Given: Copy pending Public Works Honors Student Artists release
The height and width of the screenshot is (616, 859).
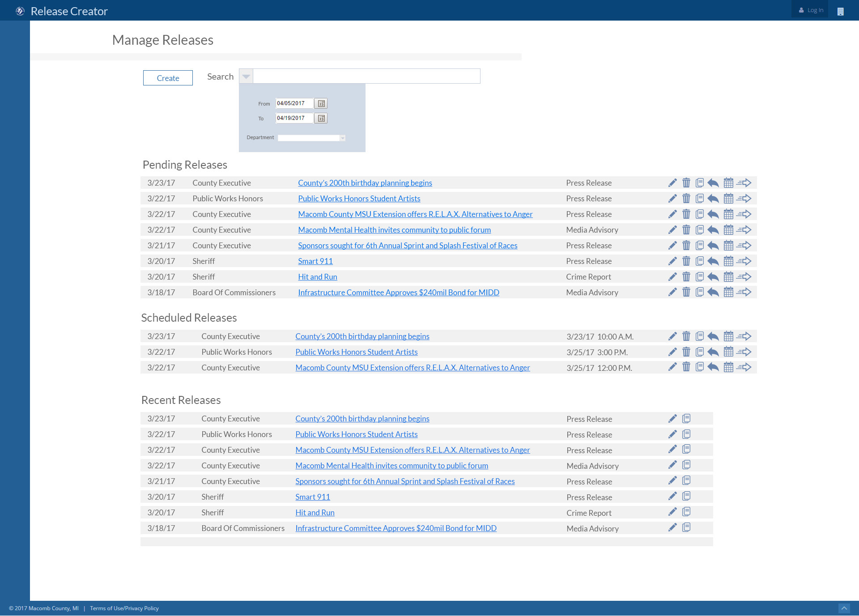Looking at the screenshot, I should point(700,198).
